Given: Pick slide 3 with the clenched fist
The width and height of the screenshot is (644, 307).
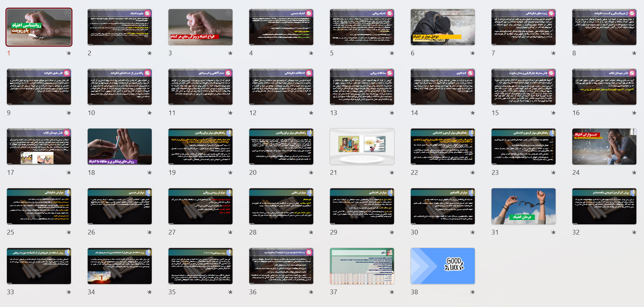Looking at the screenshot, I should [200, 27].
